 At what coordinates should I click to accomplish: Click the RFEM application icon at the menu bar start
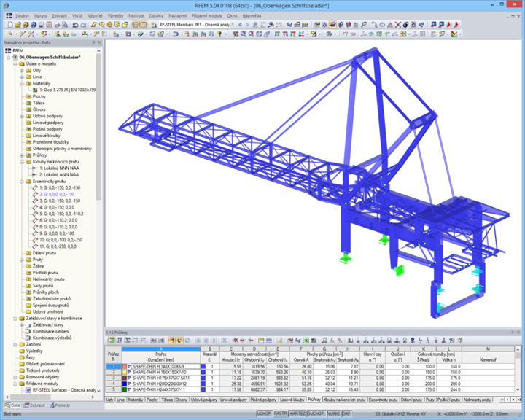9,15
